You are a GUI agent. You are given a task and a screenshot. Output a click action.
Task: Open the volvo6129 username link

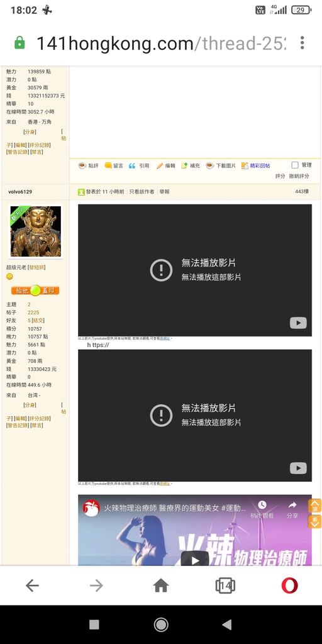[20, 192]
